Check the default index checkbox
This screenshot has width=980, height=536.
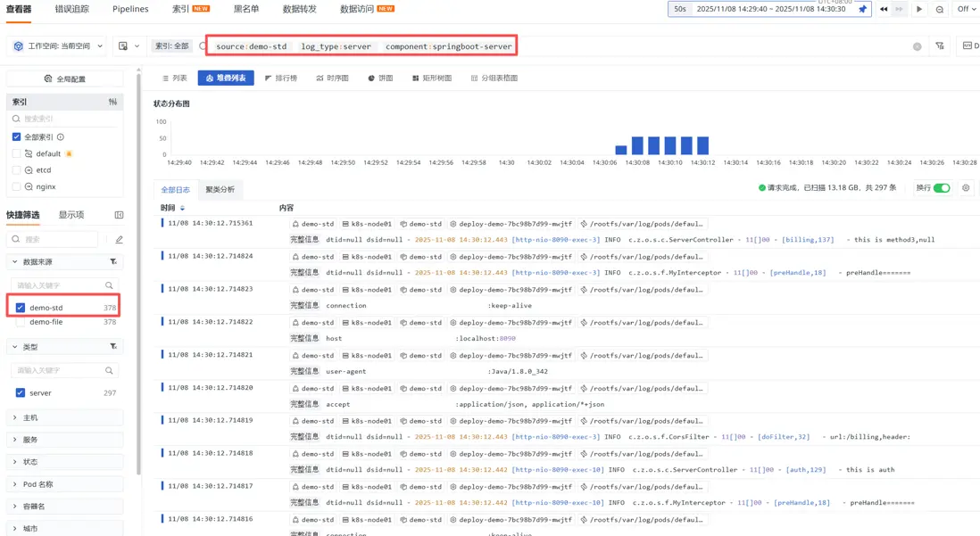[17, 153]
